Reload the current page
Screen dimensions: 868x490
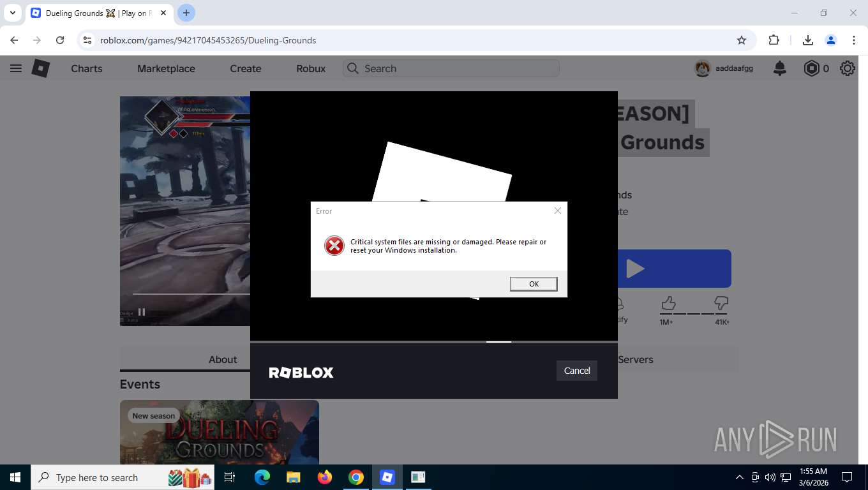click(x=60, y=40)
